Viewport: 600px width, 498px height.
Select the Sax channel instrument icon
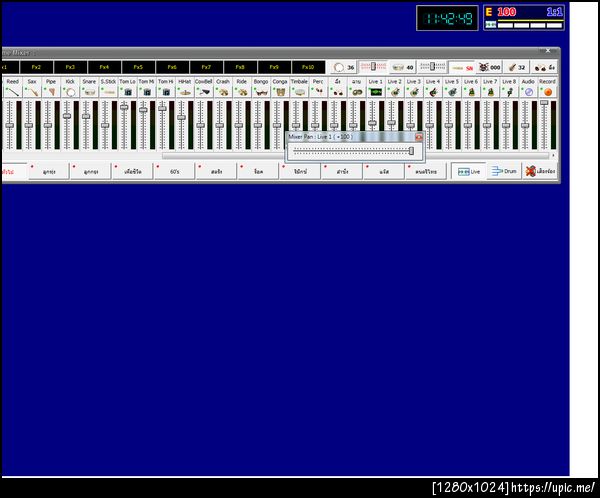coord(32,92)
